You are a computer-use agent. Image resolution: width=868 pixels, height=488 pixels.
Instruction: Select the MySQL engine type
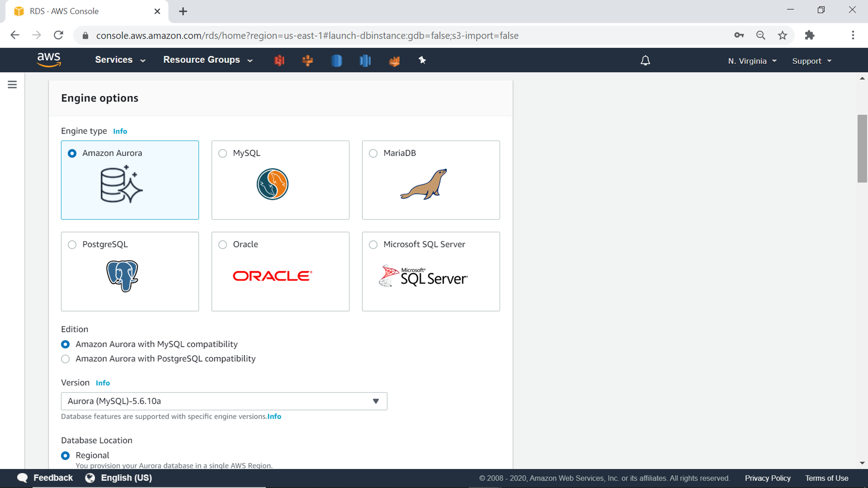point(223,154)
